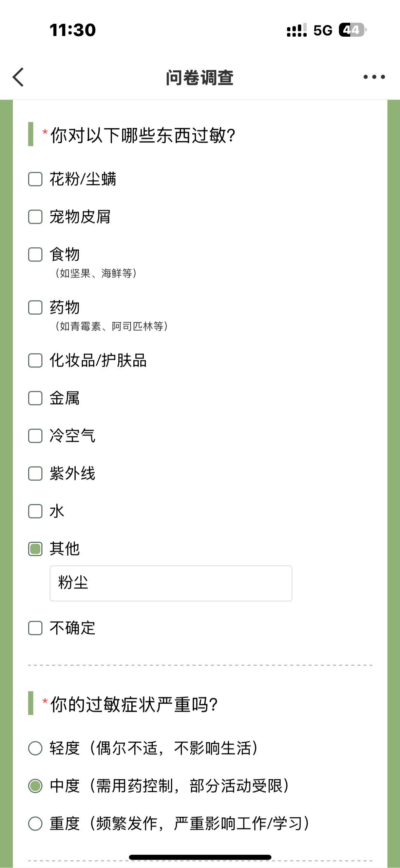This screenshot has width=400, height=868.
Task: Tap the back arrow icon
Action: click(18, 77)
